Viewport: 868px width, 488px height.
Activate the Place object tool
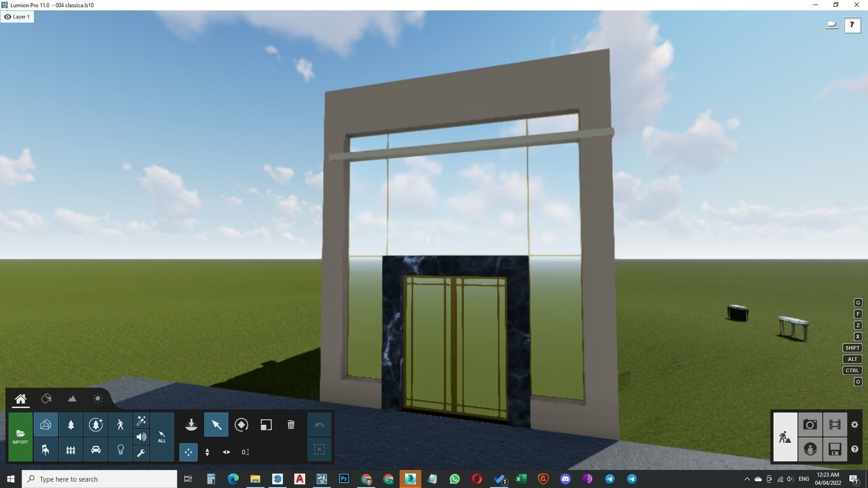191,425
